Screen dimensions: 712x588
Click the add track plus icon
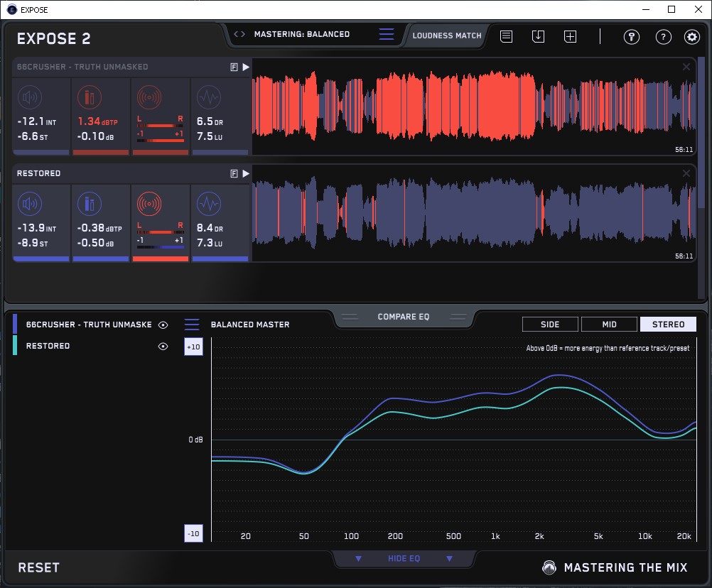[571, 36]
